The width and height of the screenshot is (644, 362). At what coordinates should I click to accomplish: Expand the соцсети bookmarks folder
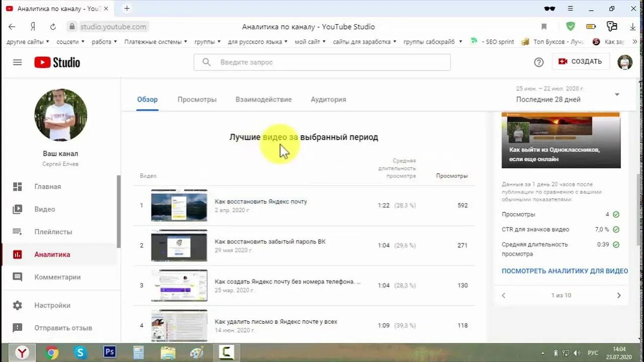(70, 42)
